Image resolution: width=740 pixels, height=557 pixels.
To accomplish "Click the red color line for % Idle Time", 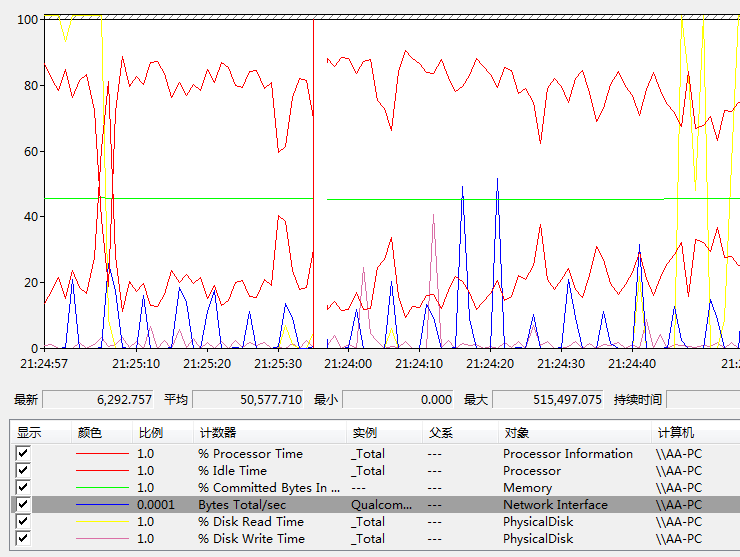I will click(102, 471).
